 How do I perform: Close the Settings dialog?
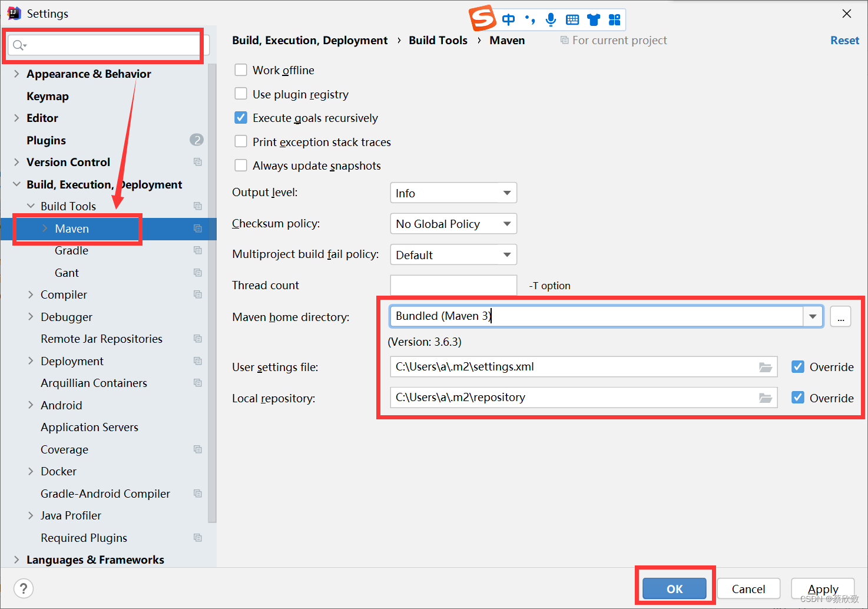coord(847,14)
